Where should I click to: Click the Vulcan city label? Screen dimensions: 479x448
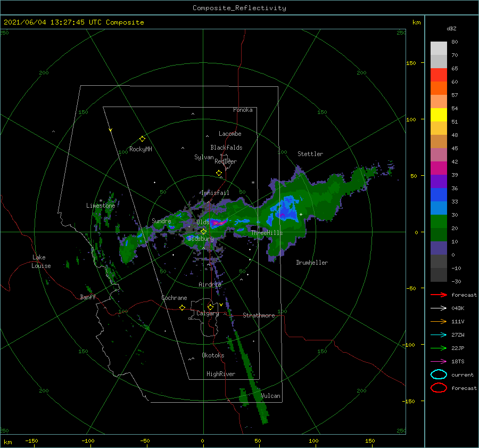[270, 396]
